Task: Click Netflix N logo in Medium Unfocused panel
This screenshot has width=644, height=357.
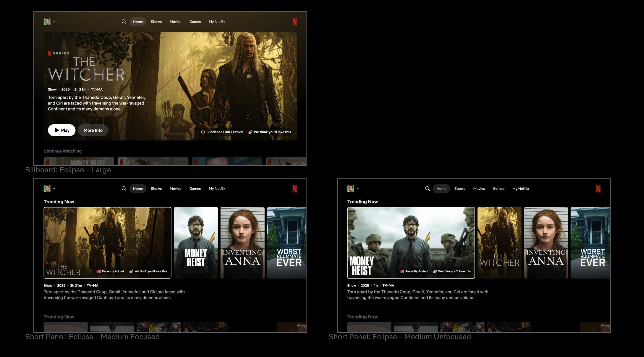Action: (598, 189)
